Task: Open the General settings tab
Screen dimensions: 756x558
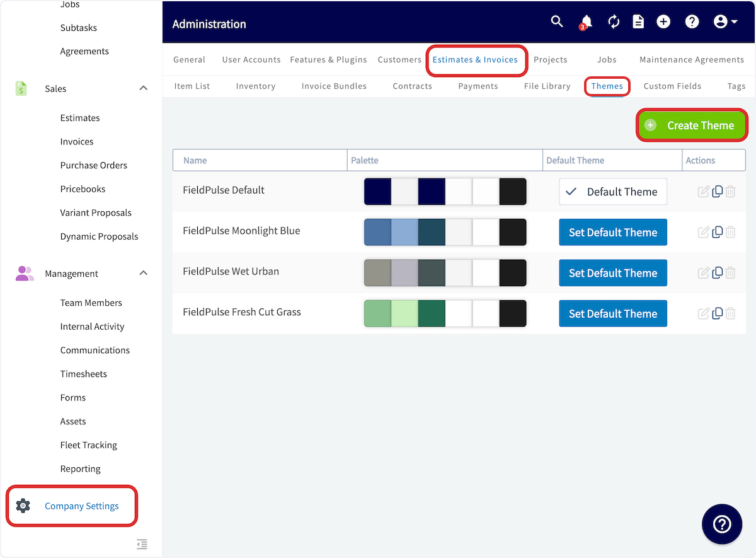Action: point(189,59)
